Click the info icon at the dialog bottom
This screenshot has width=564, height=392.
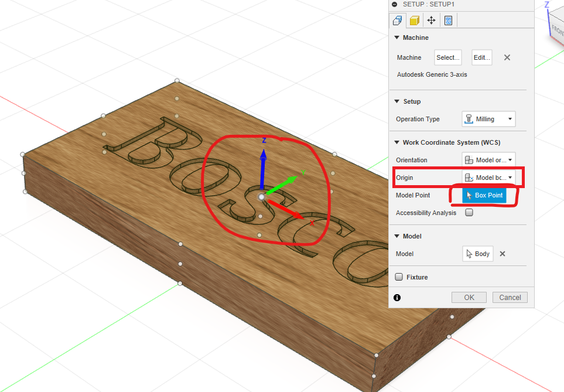[x=397, y=298]
